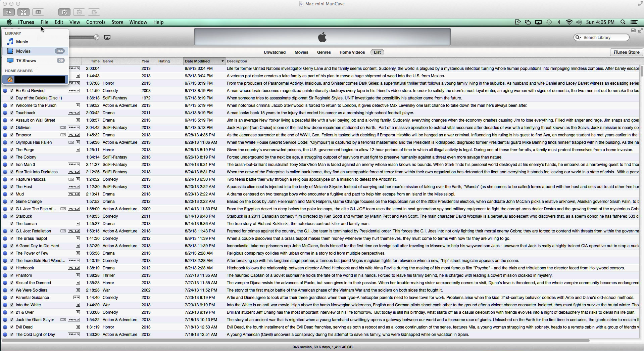This screenshot has width=644, height=351.
Task: Uncheck the Be Kind Rewind checkbox
Action: [x=12, y=91]
